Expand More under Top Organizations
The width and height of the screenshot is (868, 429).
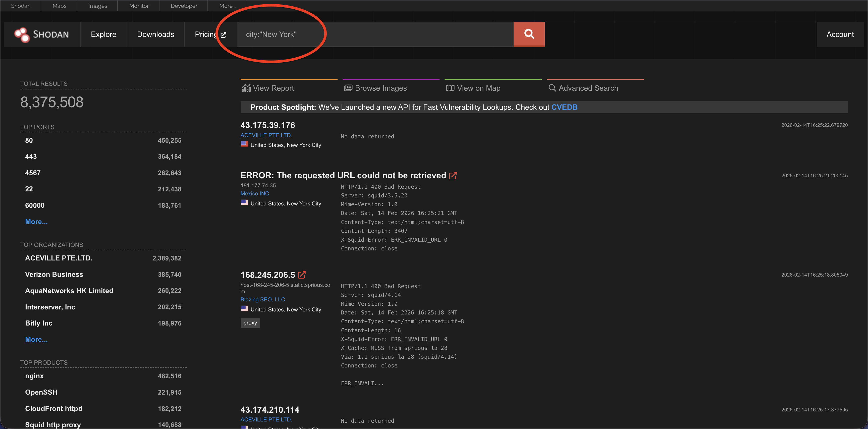click(x=36, y=339)
